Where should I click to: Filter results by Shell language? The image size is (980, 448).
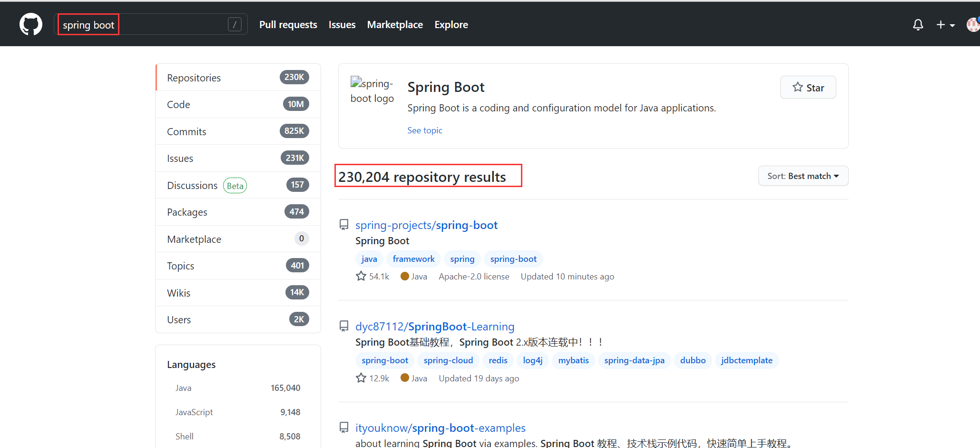[x=238, y=437]
